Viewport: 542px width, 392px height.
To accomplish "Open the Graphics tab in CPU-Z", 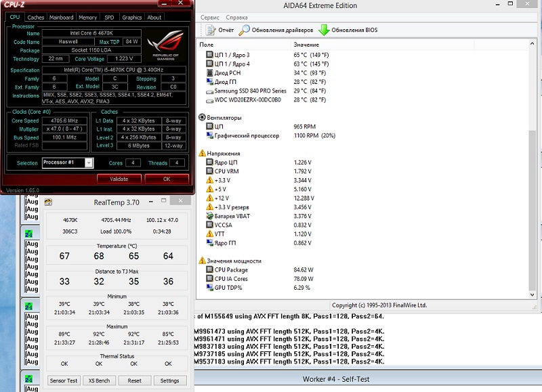I will (131, 18).
